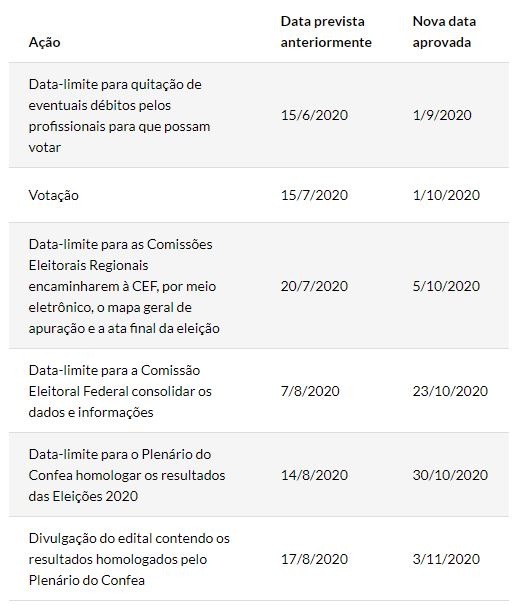Select the date 15/7/2020 in Votação row
This screenshot has height=605, width=521.
click(x=314, y=195)
